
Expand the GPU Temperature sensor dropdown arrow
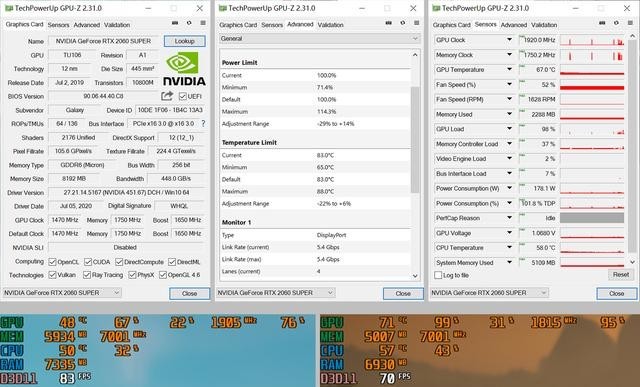(x=509, y=69)
